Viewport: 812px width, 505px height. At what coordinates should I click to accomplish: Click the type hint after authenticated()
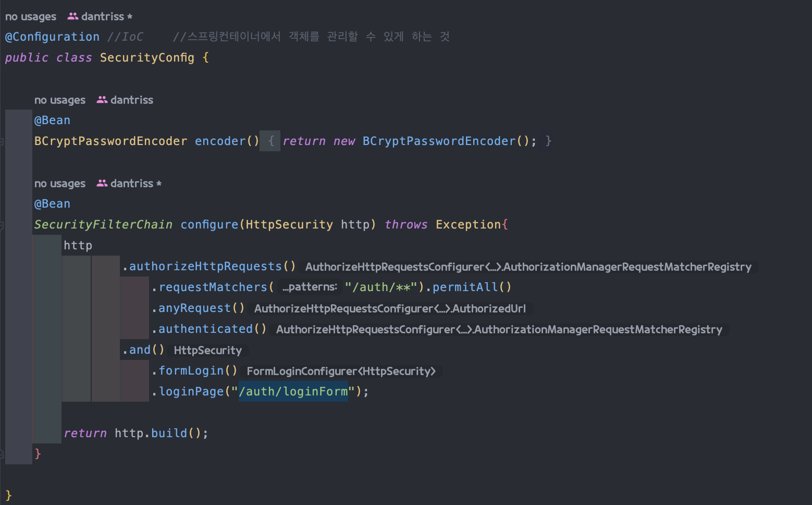tap(499, 330)
